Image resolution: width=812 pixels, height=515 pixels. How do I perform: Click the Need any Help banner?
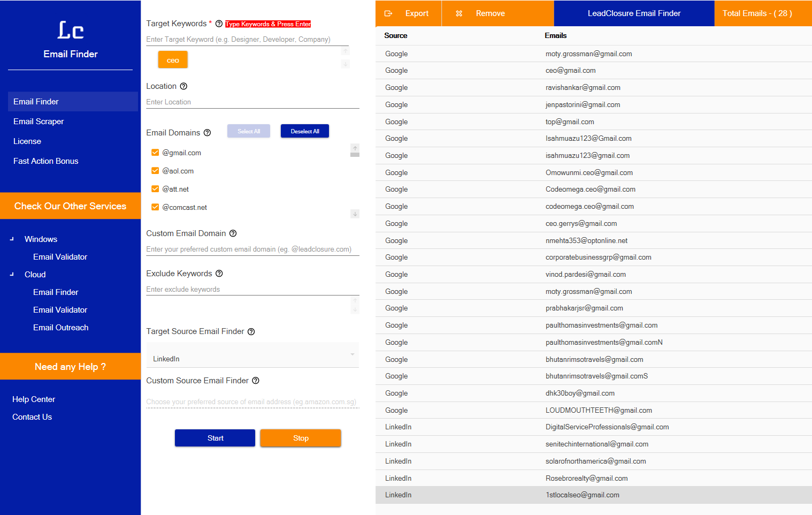coord(70,367)
